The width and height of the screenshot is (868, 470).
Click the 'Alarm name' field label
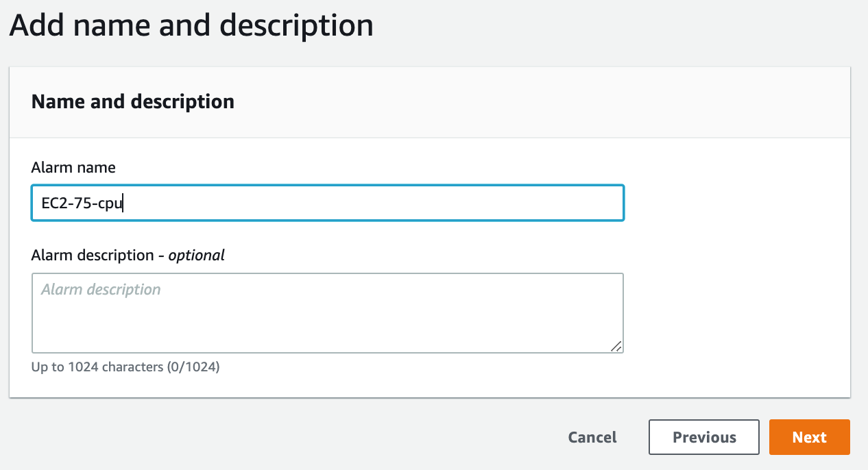(73, 167)
